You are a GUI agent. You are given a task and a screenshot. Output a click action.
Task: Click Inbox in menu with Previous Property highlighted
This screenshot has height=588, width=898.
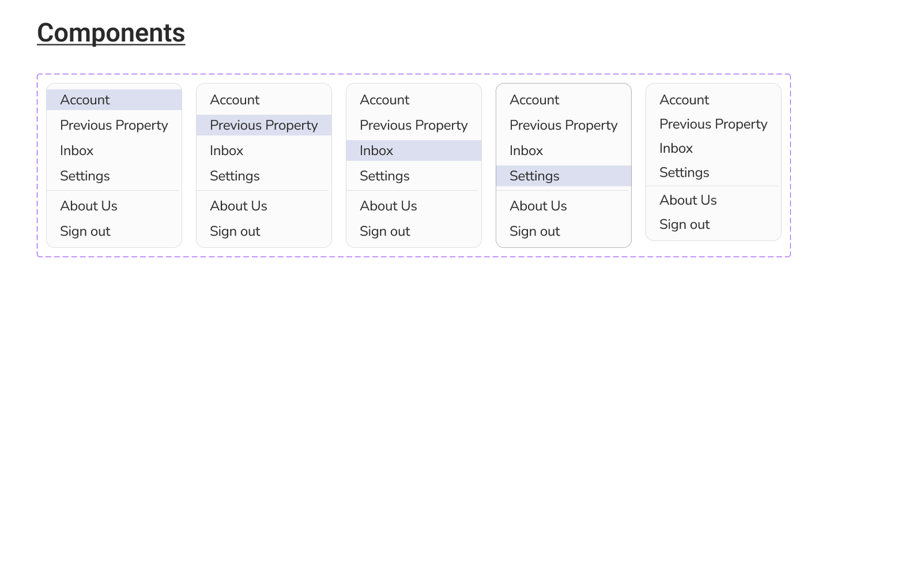[x=226, y=151]
